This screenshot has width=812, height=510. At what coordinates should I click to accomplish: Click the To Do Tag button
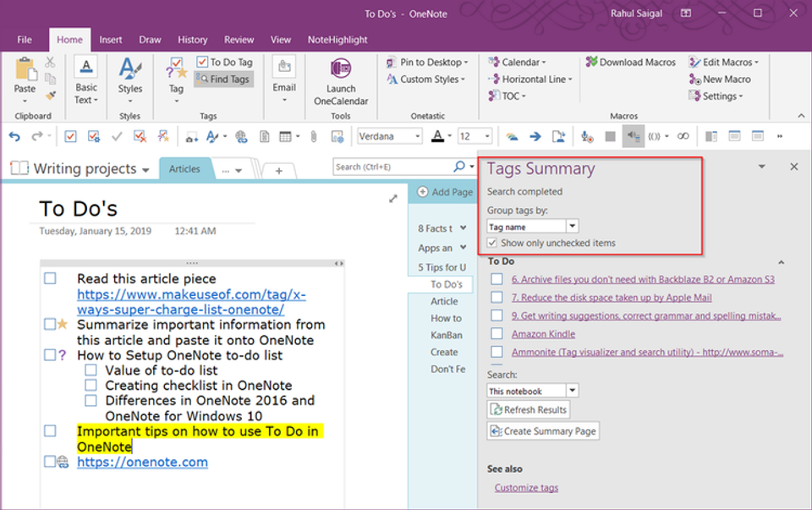(225, 62)
